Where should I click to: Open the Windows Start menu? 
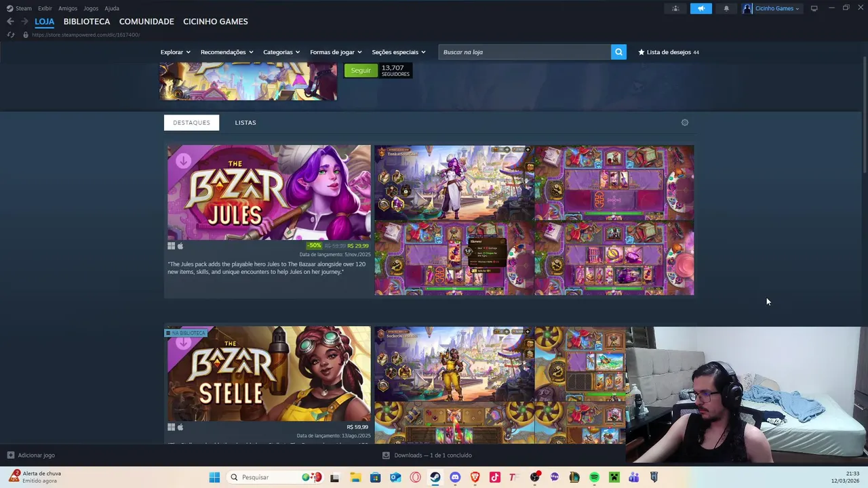214,477
